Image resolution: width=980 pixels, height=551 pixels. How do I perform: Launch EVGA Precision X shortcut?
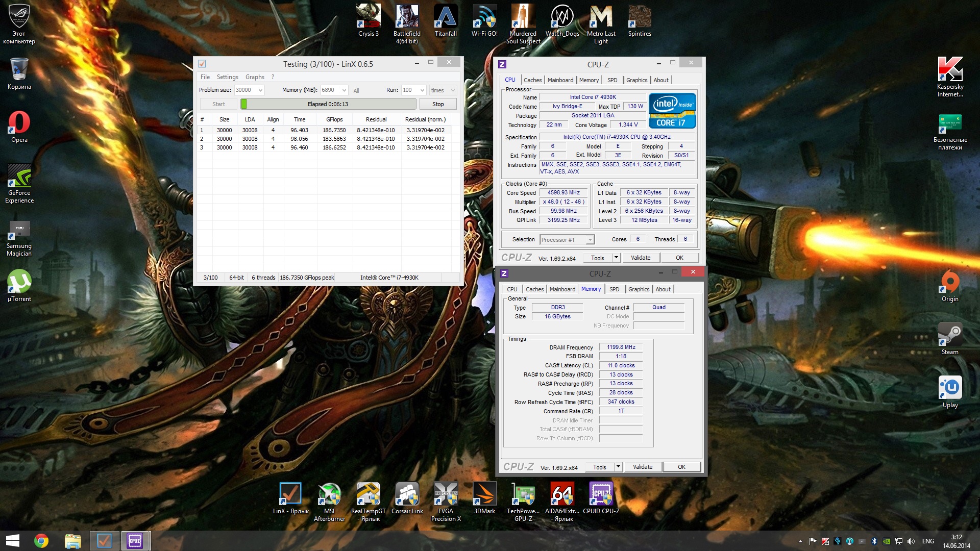(x=446, y=502)
